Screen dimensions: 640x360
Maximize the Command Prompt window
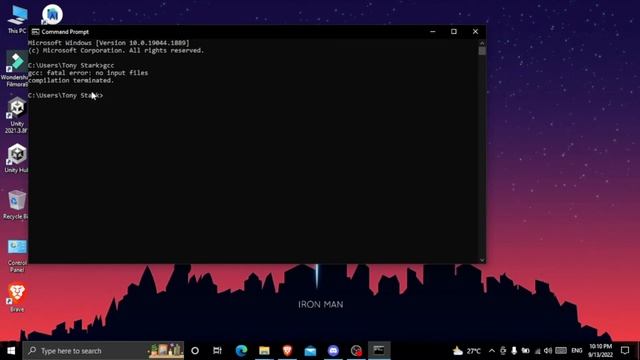point(454,31)
